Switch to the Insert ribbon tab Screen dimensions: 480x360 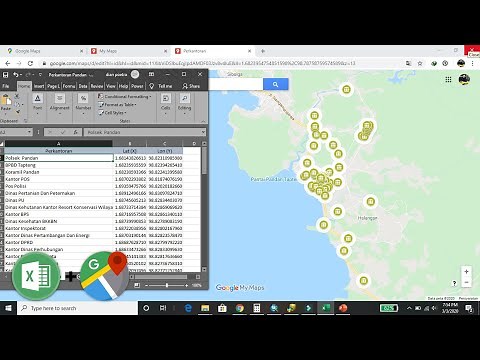[x=39, y=86]
